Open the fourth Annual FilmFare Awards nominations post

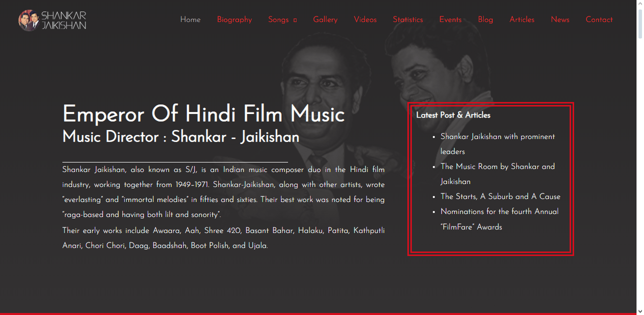pos(499,211)
